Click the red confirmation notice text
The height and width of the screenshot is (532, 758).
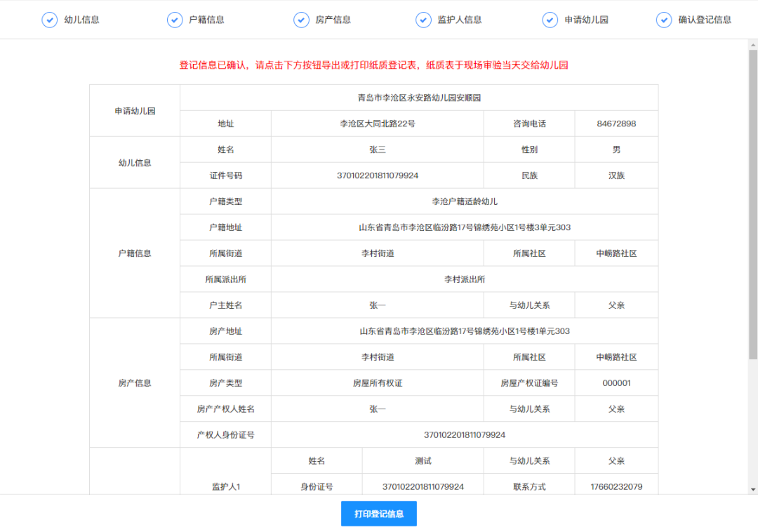(x=373, y=65)
